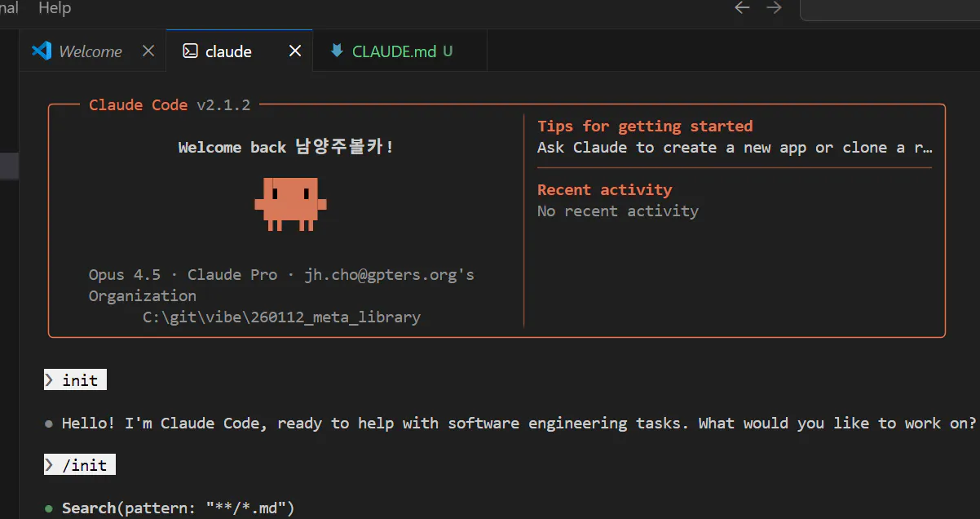Click the "Organization" text line
This screenshot has width=980, height=519.
click(143, 296)
